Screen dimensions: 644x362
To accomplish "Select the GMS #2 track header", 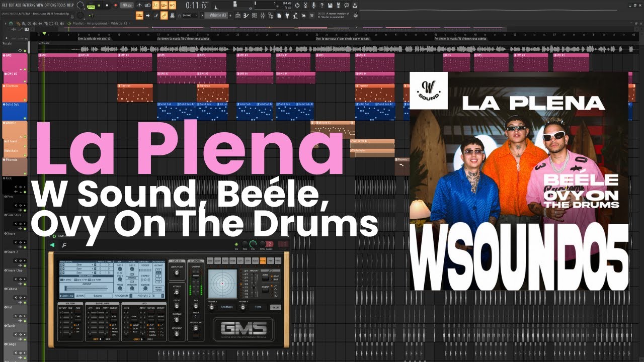I will 16,77.
